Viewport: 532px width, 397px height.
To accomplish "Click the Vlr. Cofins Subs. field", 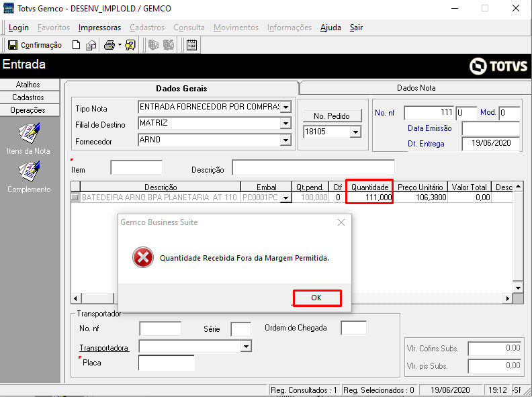I will point(494,349).
